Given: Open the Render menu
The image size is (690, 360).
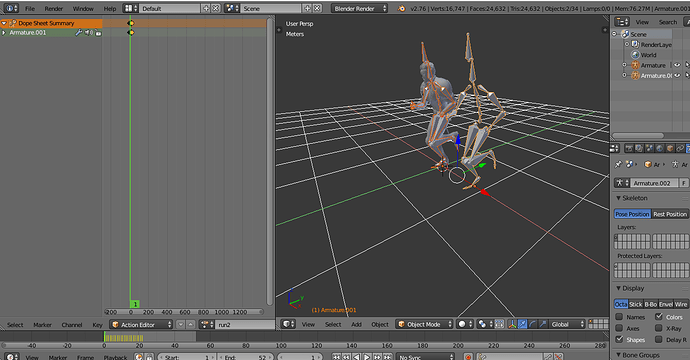Looking at the screenshot, I should (x=54, y=8).
